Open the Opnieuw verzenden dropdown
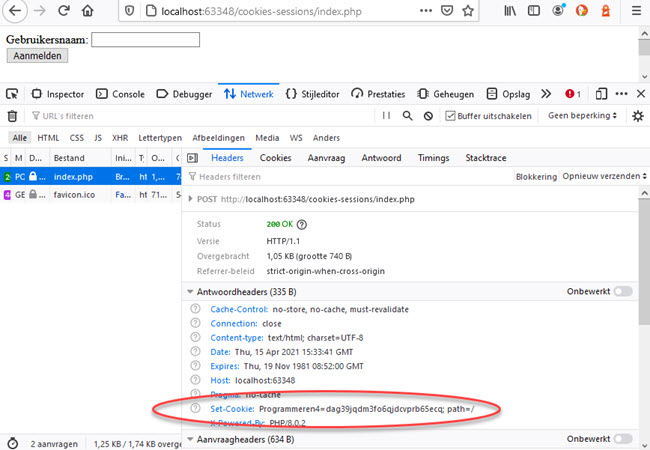The height and width of the screenshot is (450, 650). pos(604,176)
